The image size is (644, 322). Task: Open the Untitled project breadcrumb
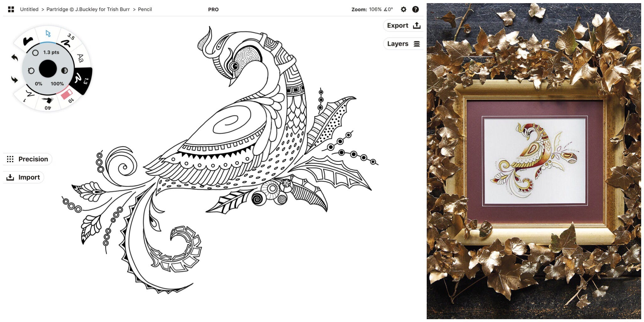[x=29, y=9]
